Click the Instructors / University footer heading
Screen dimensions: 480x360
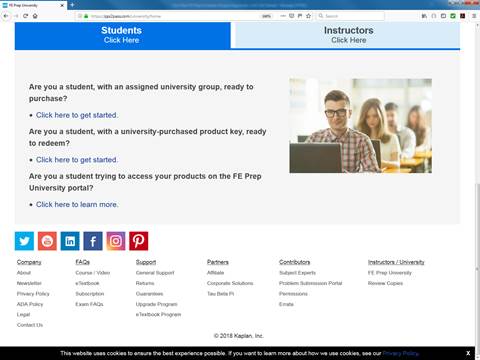[396, 262]
